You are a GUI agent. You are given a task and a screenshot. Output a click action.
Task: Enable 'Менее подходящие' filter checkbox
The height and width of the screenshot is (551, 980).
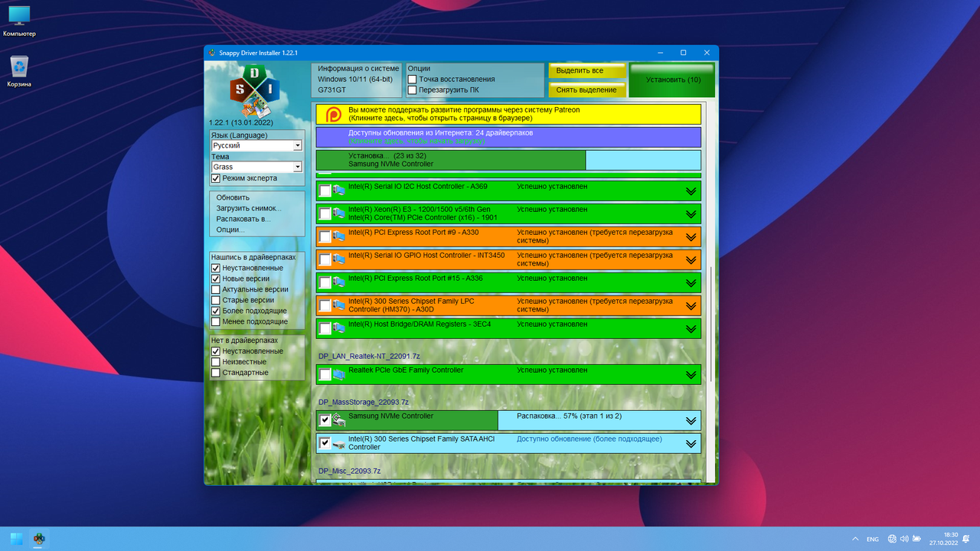[x=216, y=321]
